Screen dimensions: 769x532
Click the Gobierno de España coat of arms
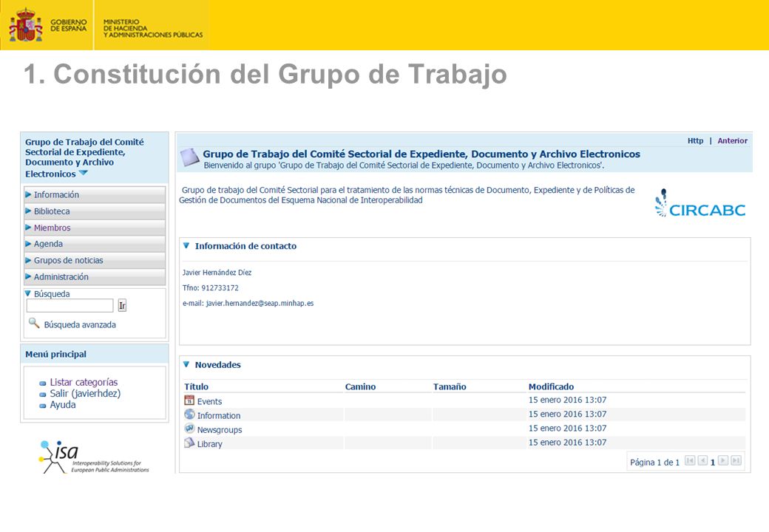(x=25, y=24)
